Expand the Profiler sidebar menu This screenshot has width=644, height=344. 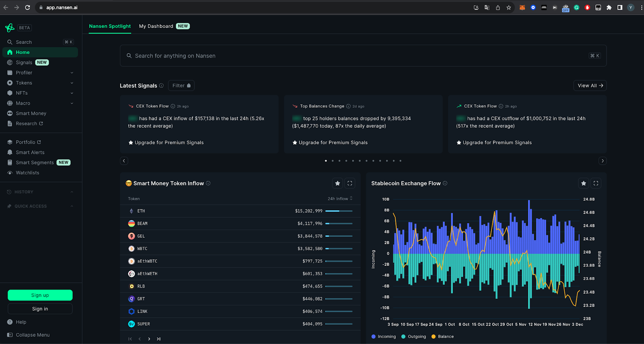[40, 73]
